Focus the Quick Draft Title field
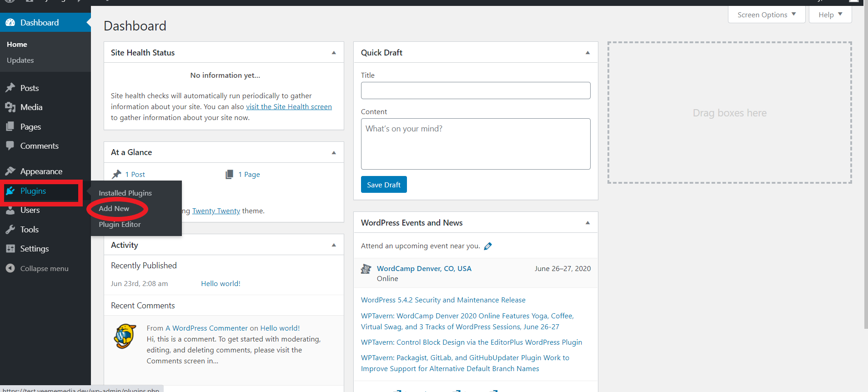 (476, 90)
